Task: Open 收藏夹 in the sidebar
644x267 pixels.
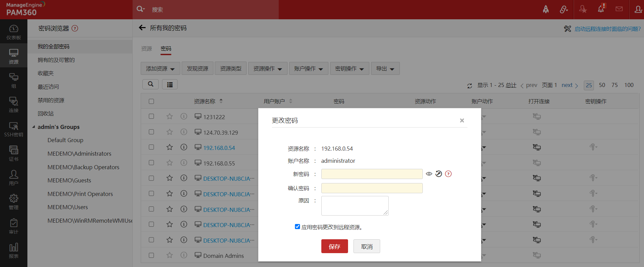Action: pyautogui.click(x=46, y=73)
